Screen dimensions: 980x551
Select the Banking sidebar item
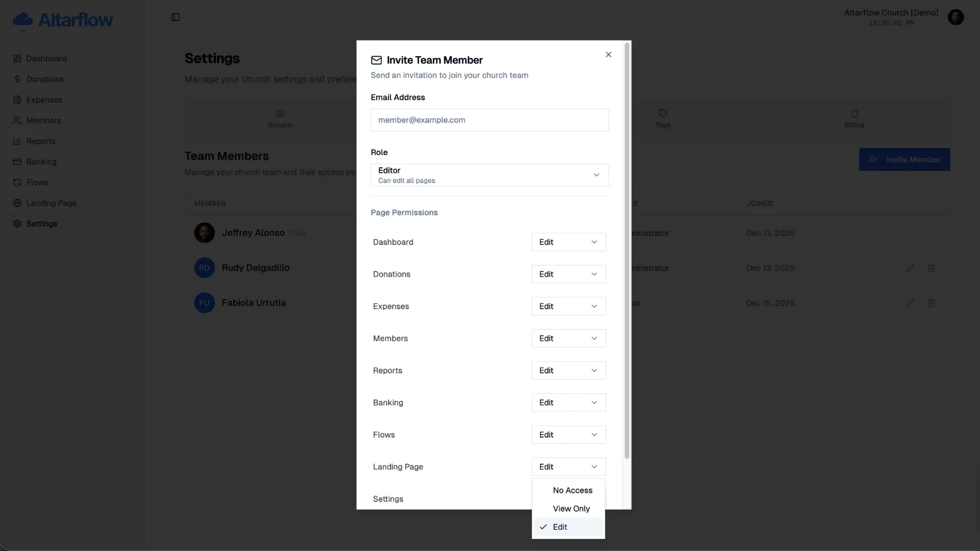[41, 161]
